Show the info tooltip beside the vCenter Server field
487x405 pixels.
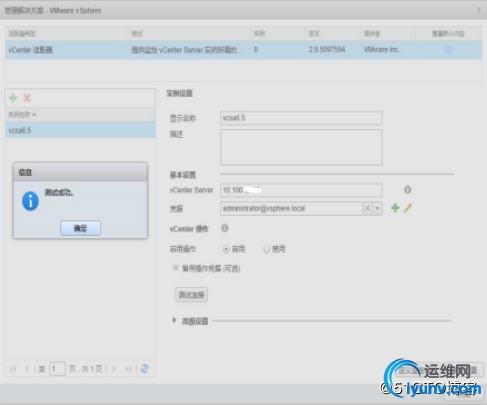(407, 190)
